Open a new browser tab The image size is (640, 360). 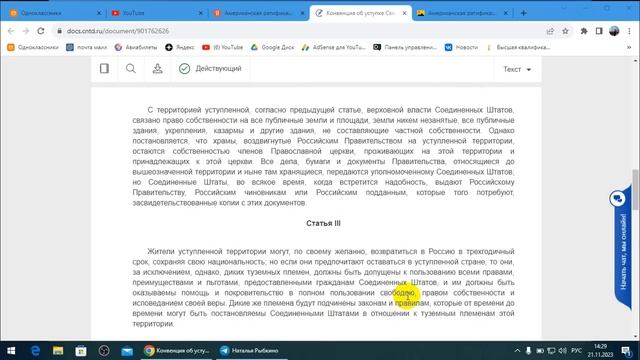pos(524,13)
